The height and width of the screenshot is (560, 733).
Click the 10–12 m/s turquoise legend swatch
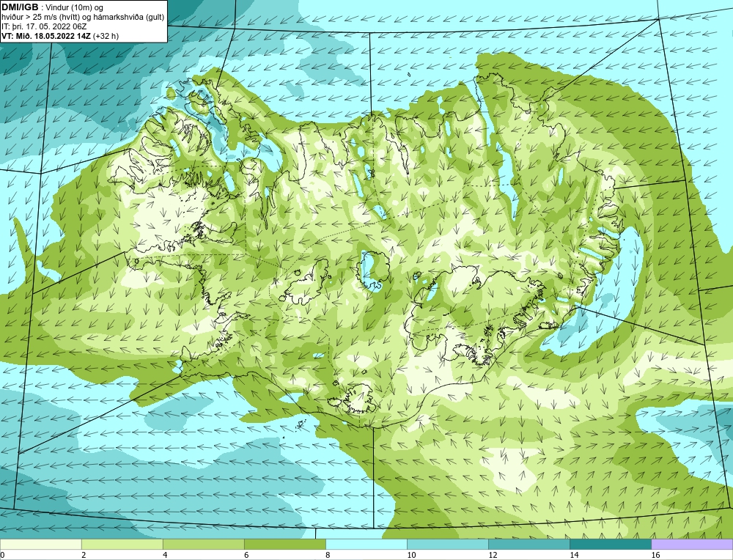pyautogui.click(x=447, y=544)
